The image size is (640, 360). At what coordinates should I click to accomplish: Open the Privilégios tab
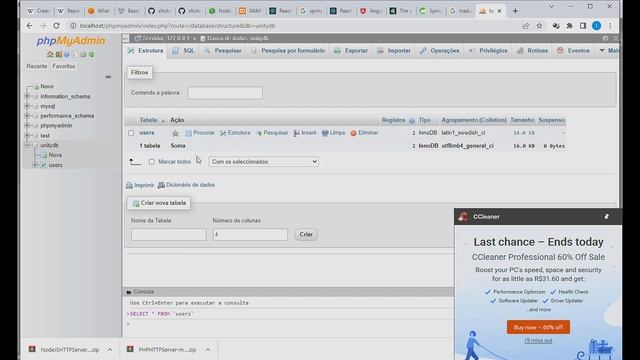[x=489, y=51]
